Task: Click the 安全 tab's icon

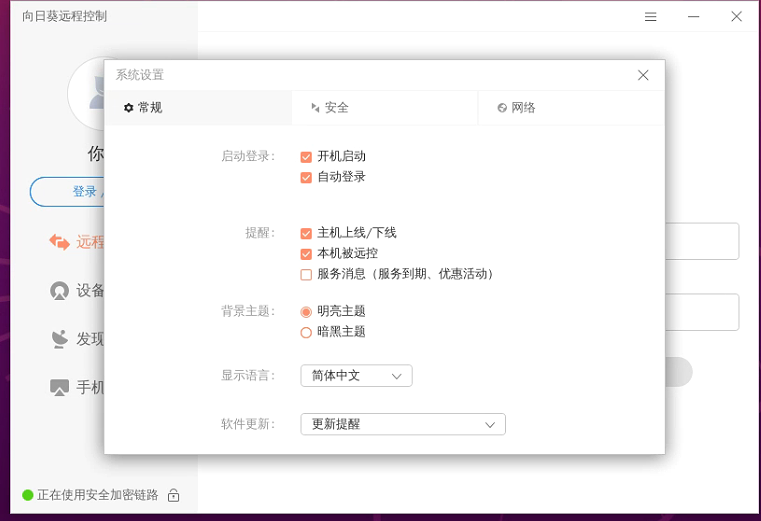Action: click(315, 108)
